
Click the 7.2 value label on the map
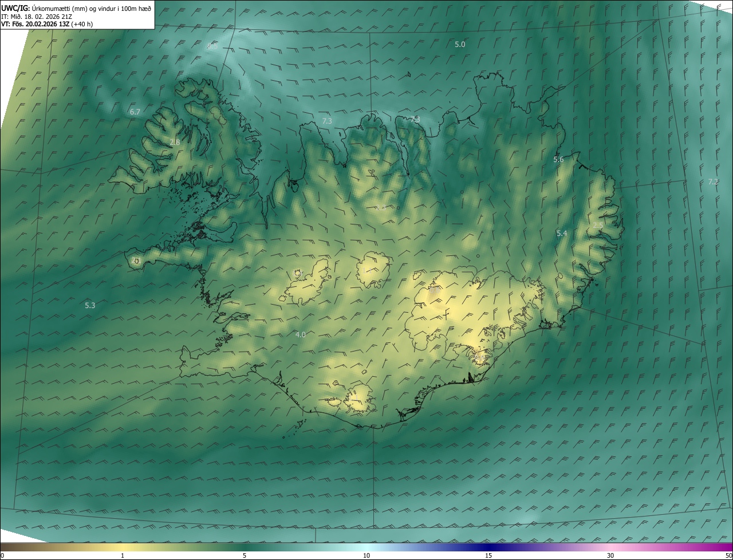click(713, 182)
